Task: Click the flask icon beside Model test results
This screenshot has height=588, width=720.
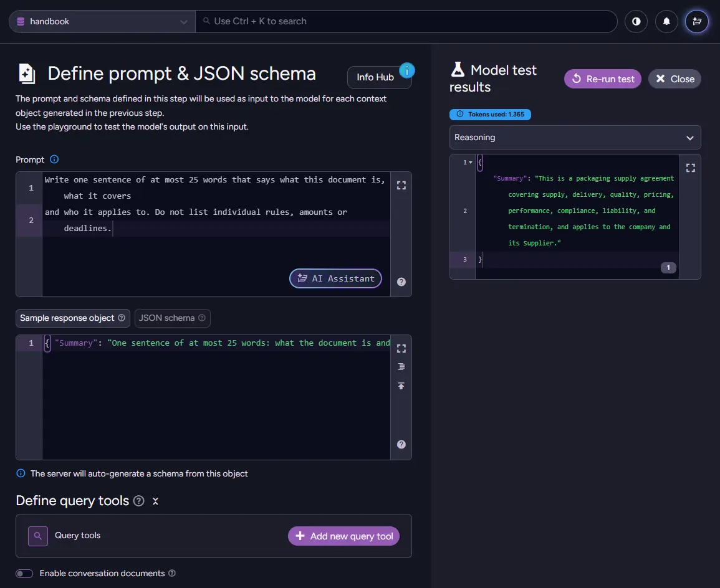Action: pyautogui.click(x=458, y=69)
